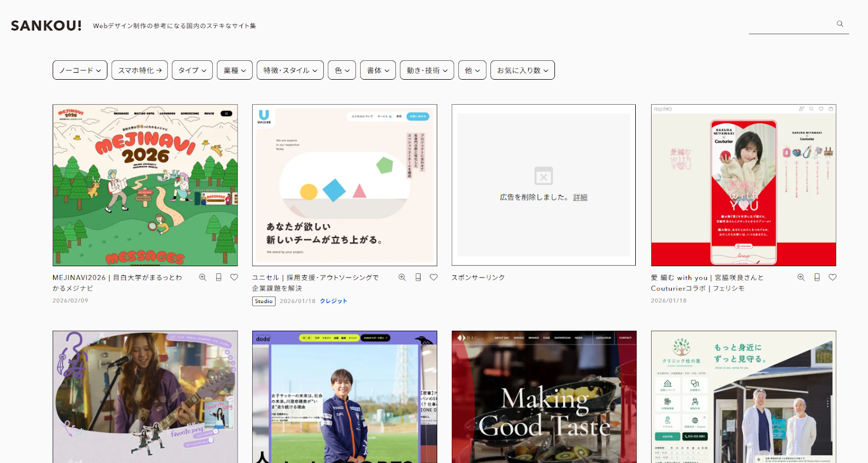The width and height of the screenshot is (868, 463).
Task: Open mobile view icon for MEJINAVI2026
Action: pos(219,277)
